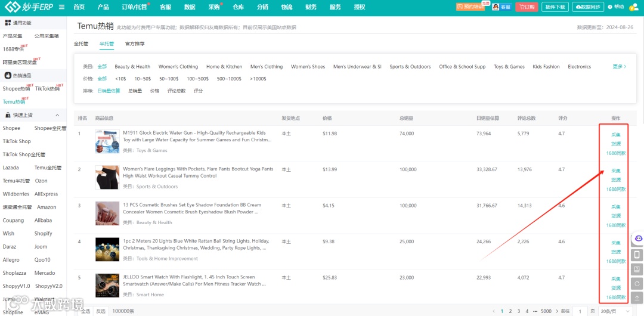
Task: Open TikTok热销 in sidebar
Action: (x=47, y=89)
